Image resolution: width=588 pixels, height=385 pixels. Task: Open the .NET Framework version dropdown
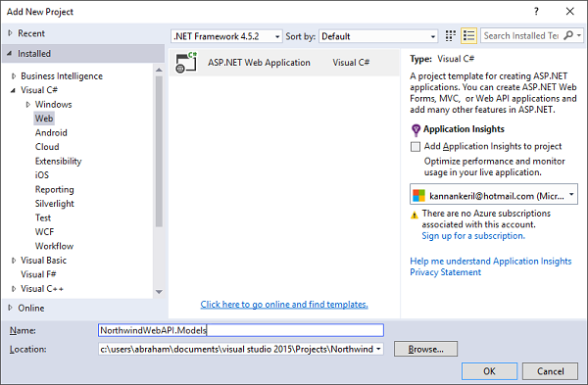(x=226, y=36)
